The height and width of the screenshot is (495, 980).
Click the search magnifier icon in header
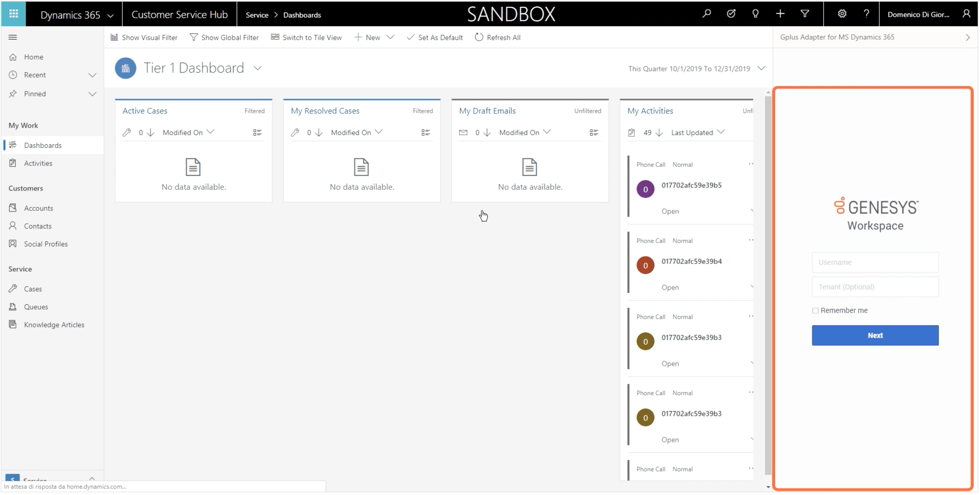(x=707, y=14)
